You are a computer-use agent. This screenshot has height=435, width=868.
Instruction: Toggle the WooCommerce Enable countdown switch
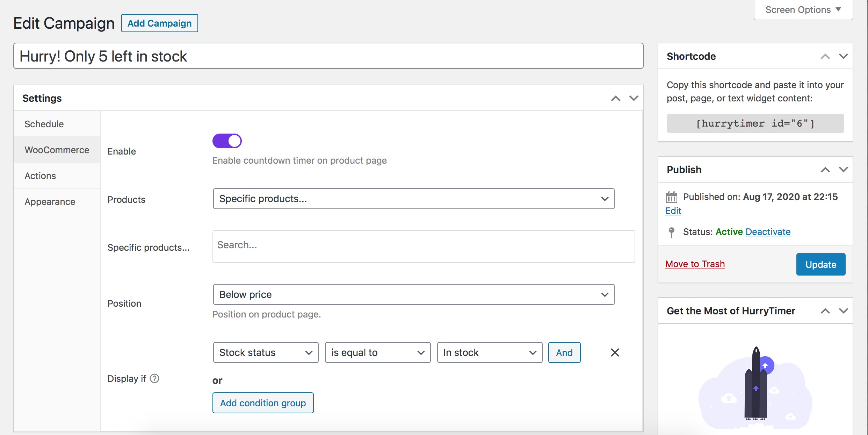[x=227, y=140]
